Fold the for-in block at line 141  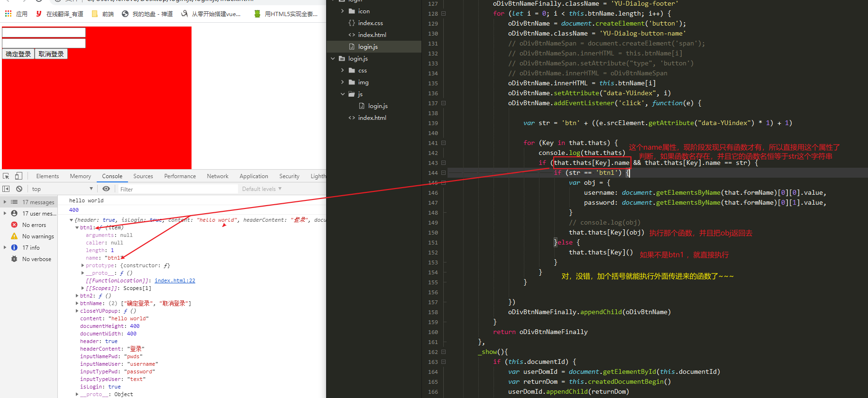click(x=444, y=143)
